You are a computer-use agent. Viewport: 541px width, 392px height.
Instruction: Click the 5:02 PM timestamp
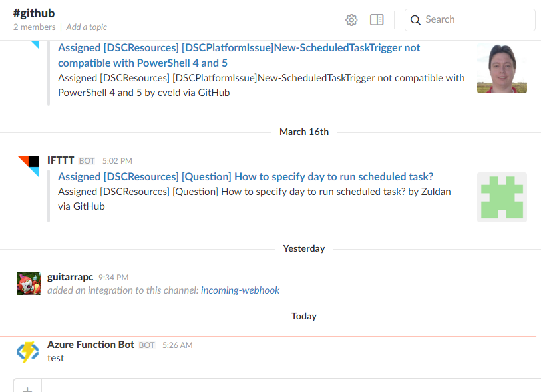coord(117,161)
